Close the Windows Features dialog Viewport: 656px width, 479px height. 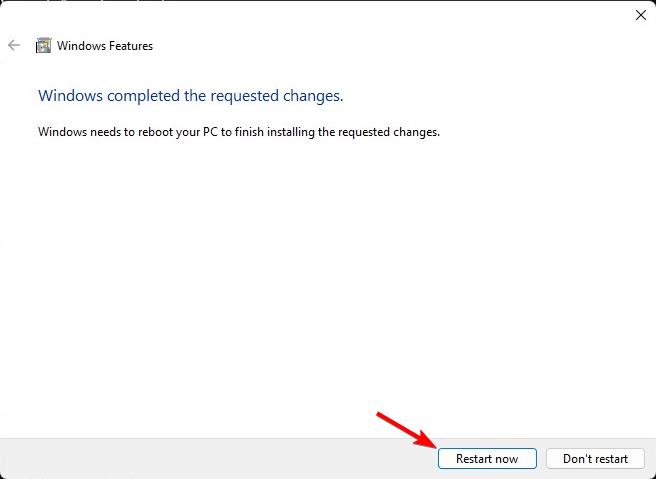coord(640,15)
